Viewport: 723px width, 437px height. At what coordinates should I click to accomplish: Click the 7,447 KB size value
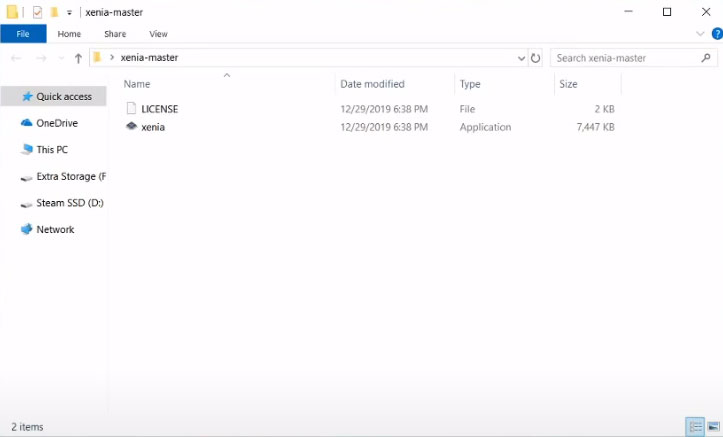[x=595, y=127]
